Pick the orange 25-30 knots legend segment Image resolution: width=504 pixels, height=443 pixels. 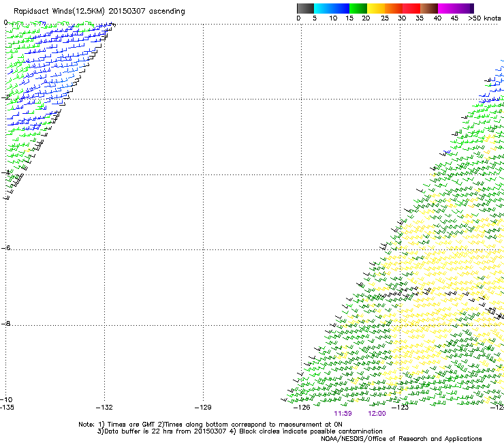pos(394,8)
